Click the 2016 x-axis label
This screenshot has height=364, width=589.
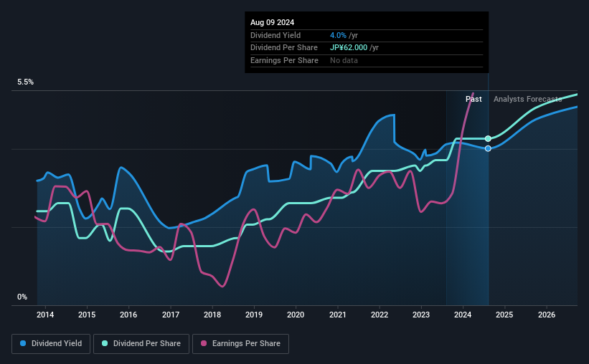[x=128, y=315]
